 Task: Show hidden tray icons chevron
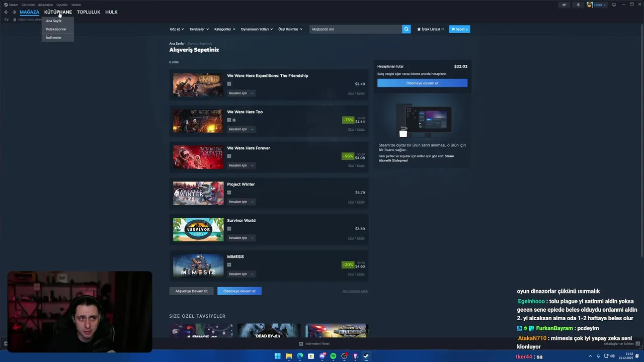coord(590,356)
